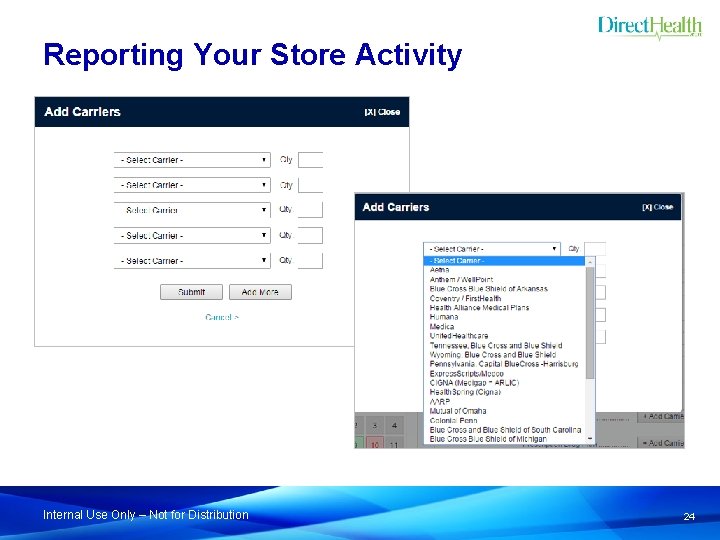
Task: Choose CIGNA (Medigap - ARLIC) option
Action: pos(504,382)
